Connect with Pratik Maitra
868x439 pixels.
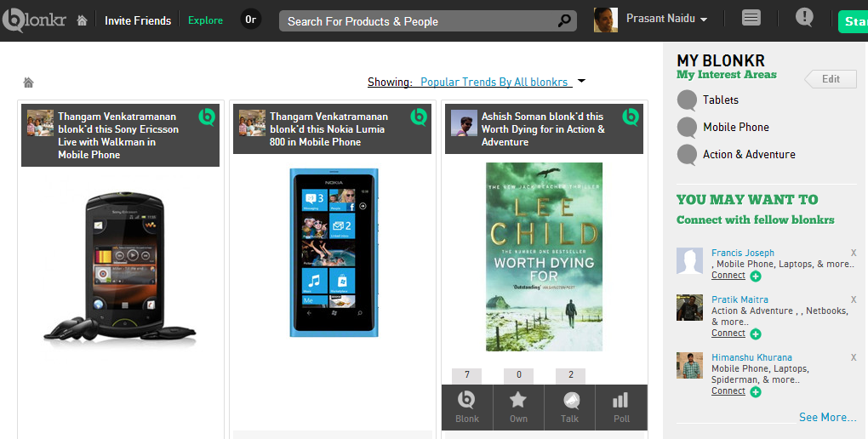pos(728,333)
